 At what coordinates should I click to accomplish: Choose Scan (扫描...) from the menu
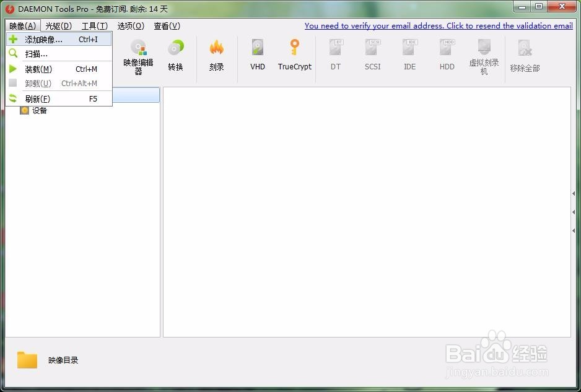(59, 54)
